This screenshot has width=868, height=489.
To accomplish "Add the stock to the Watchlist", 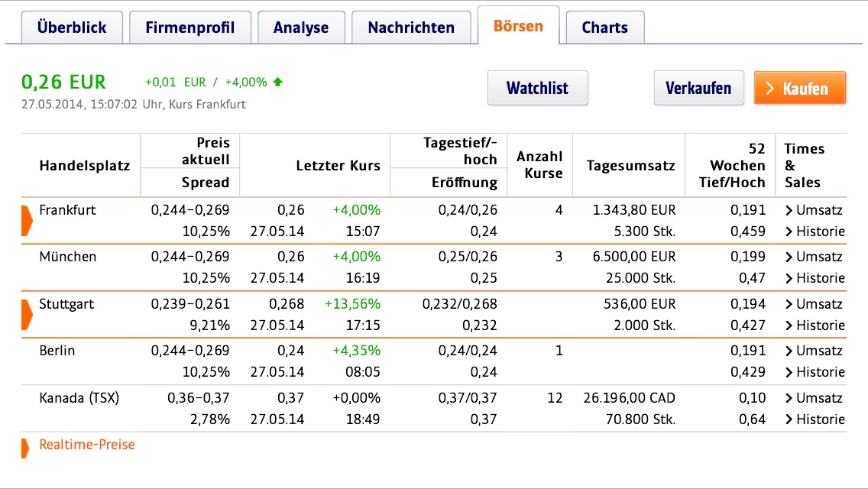I will 537,89.
